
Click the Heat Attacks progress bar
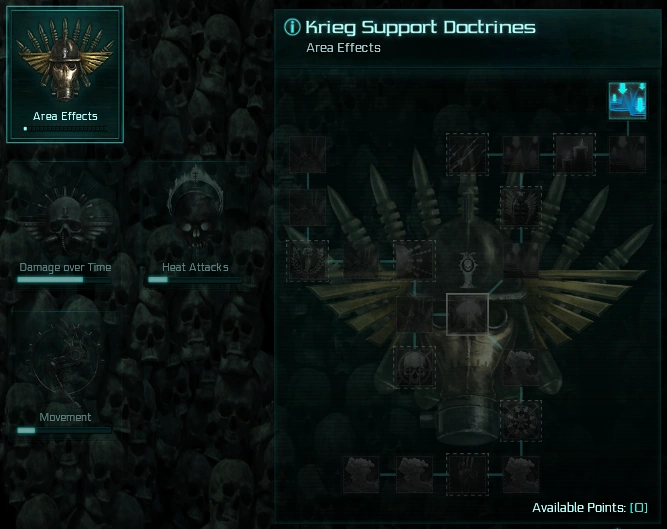click(195, 280)
